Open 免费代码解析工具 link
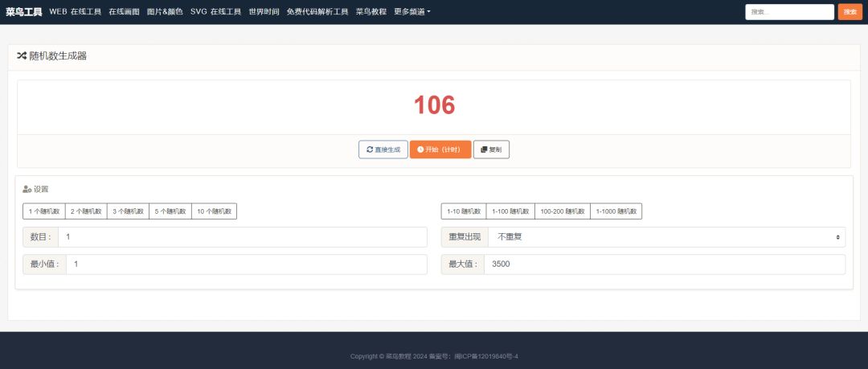Screen dimensions: 868x369 point(317,11)
